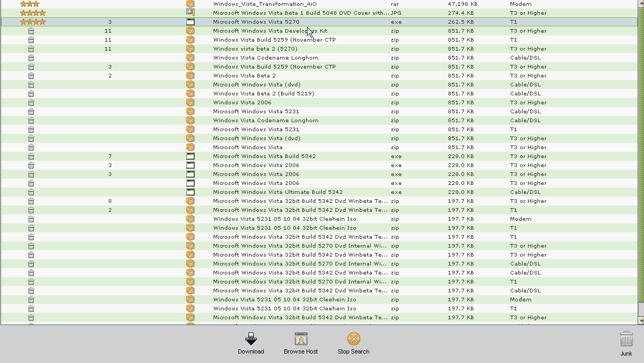
Task: Click the Browse Host label
Action: click(301, 351)
